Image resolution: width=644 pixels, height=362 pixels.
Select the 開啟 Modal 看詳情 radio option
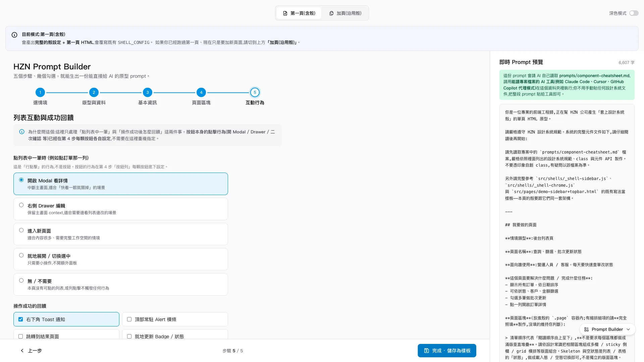click(x=121, y=184)
